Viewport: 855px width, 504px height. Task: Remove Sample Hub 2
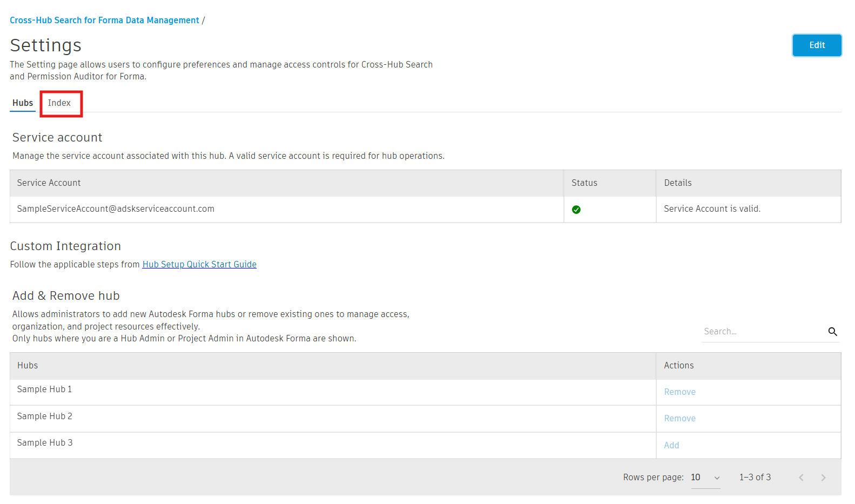tap(679, 419)
